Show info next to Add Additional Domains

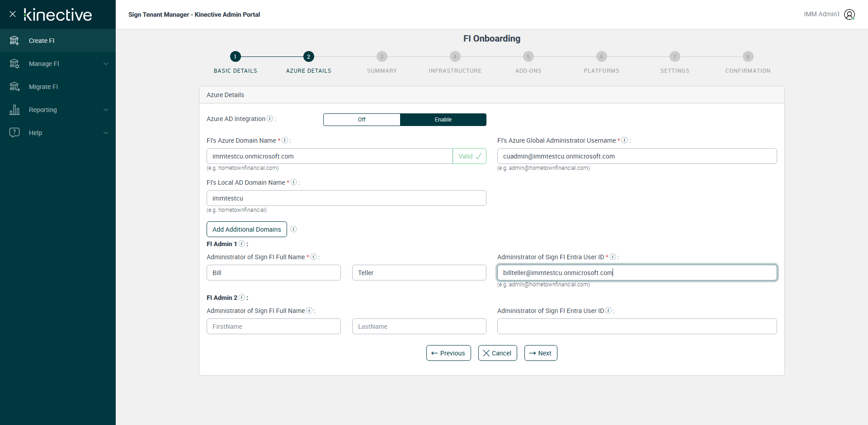point(293,229)
